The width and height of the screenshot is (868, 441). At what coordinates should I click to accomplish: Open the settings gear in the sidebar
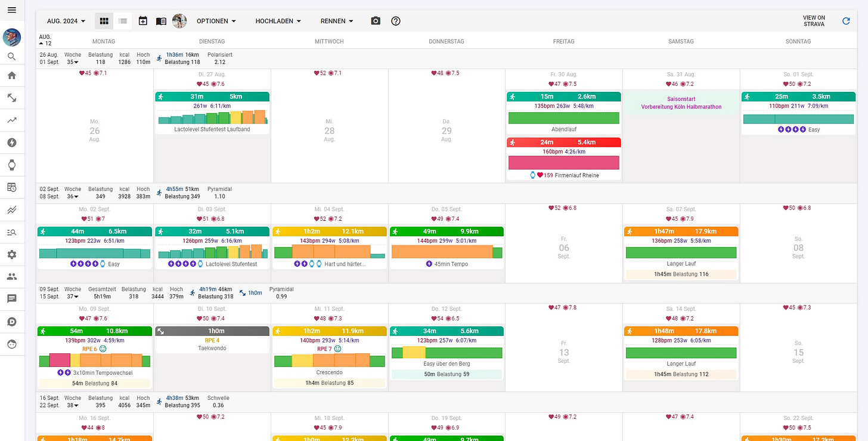[x=12, y=254]
